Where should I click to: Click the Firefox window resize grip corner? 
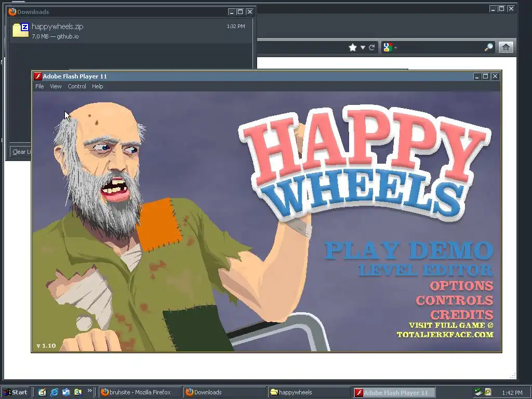pos(513,376)
